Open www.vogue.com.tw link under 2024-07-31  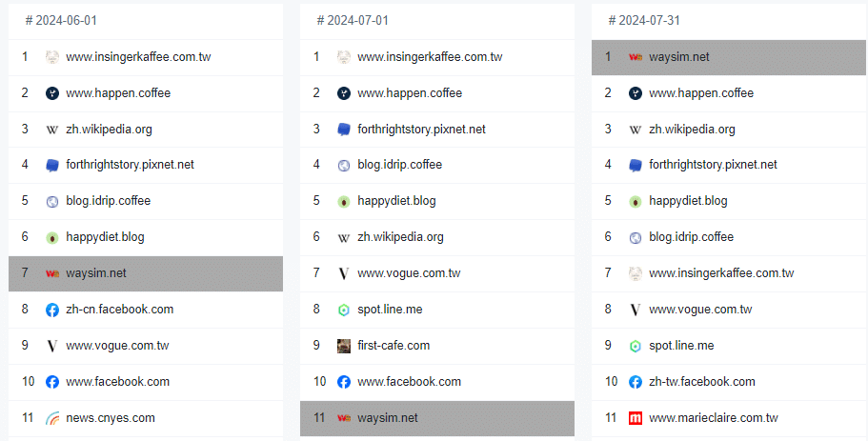coord(700,310)
